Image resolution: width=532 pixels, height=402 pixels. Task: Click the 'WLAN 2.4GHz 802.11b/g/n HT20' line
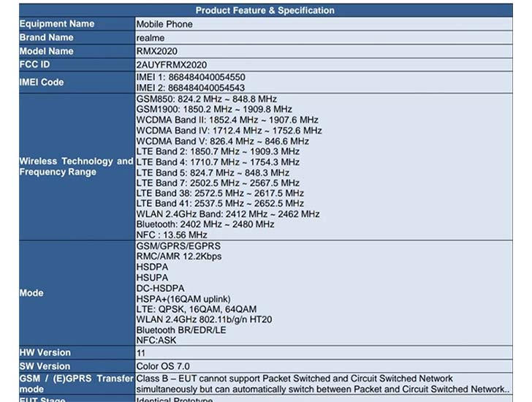click(205, 319)
